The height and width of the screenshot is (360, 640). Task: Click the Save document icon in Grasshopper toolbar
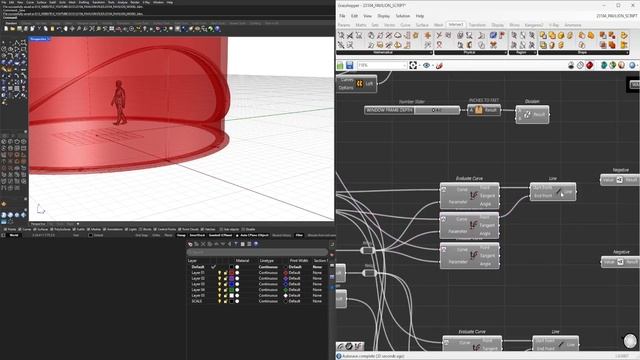tap(349, 65)
